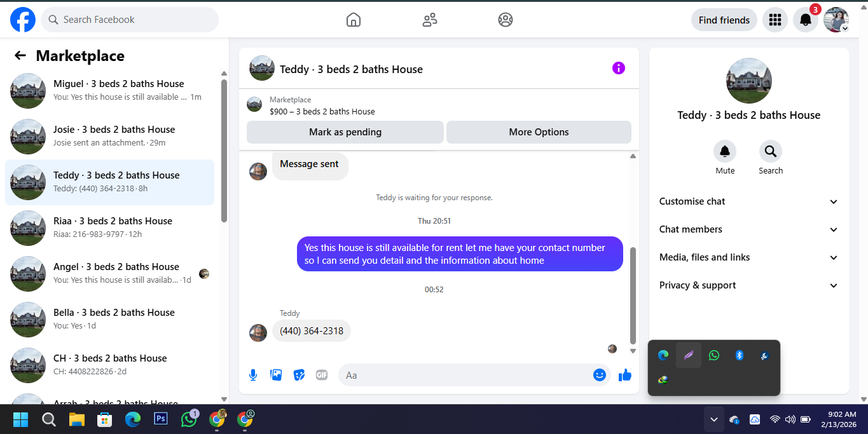
Task: Send a thumbs-up like
Action: point(625,375)
